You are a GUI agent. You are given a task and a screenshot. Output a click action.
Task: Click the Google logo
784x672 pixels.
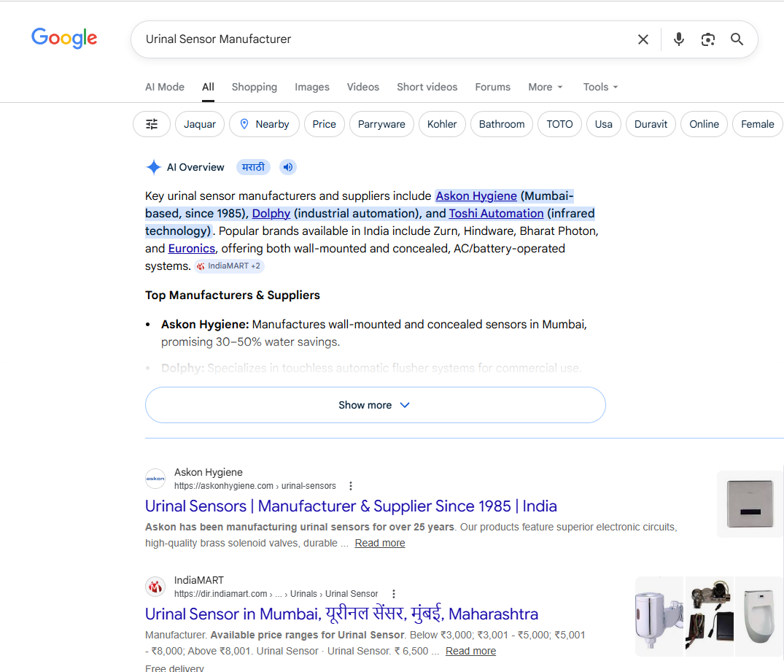pos(64,39)
